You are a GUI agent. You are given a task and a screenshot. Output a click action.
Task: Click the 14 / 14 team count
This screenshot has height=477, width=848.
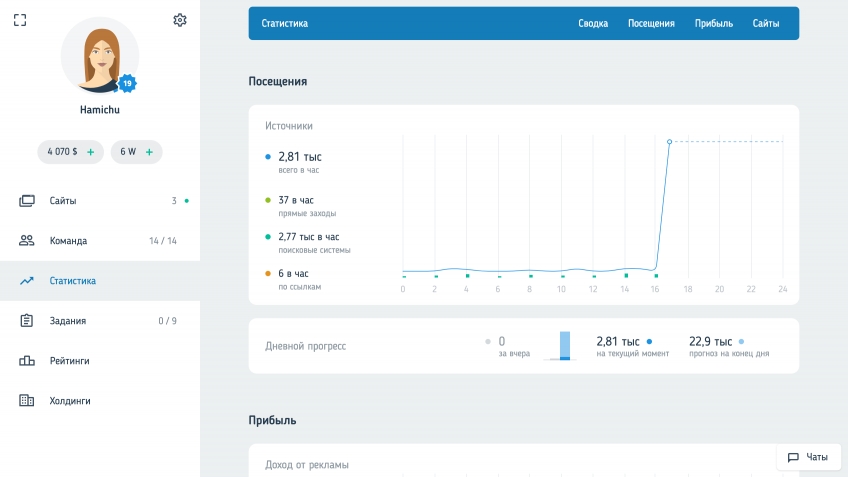tap(163, 241)
